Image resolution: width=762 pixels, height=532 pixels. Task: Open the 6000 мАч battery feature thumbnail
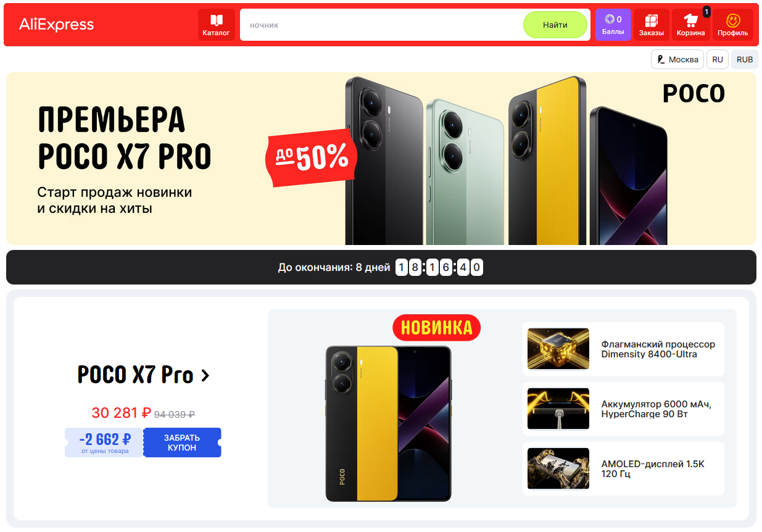(558, 409)
